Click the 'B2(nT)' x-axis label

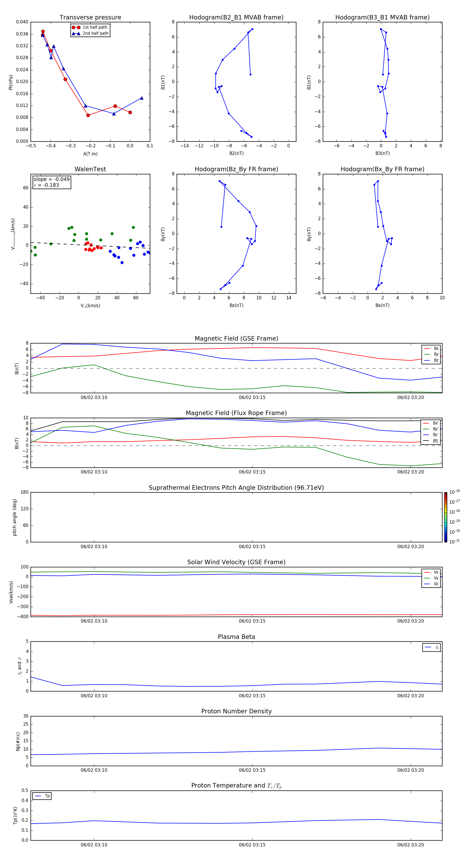[x=236, y=153]
